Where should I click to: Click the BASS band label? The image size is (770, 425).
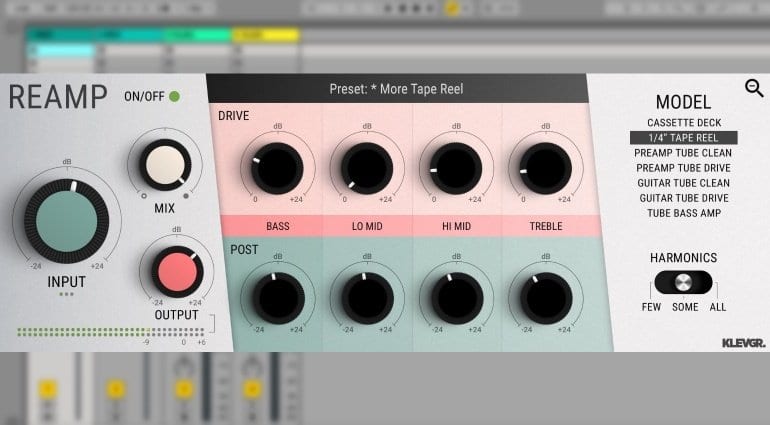tap(278, 227)
